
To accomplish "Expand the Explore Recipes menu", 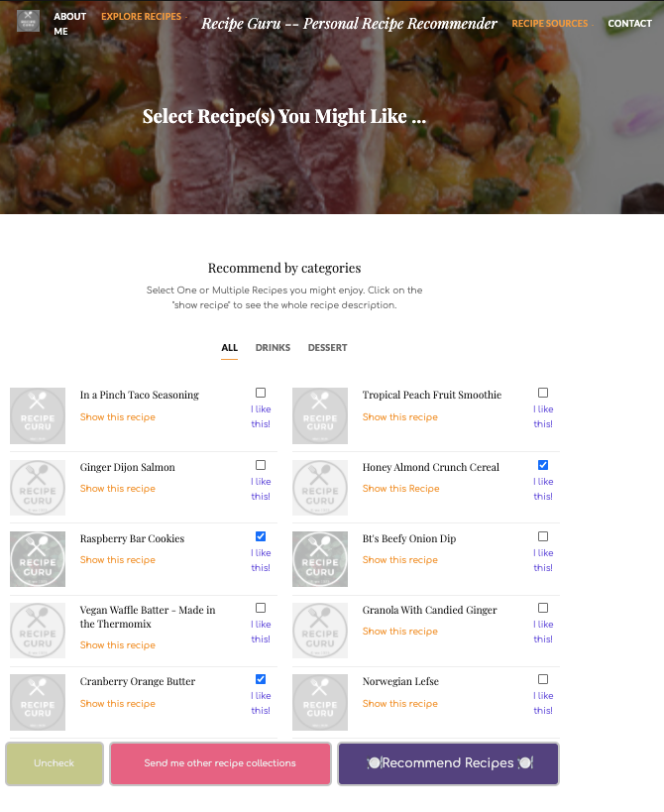I will [x=142, y=17].
